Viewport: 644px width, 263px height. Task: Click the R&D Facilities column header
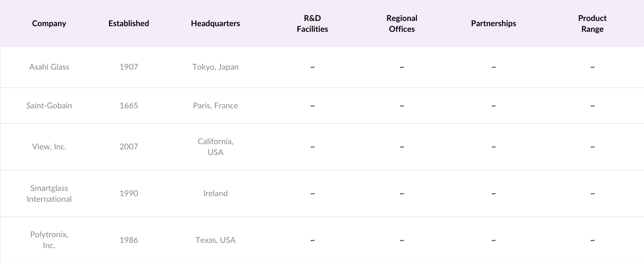pyautogui.click(x=312, y=23)
